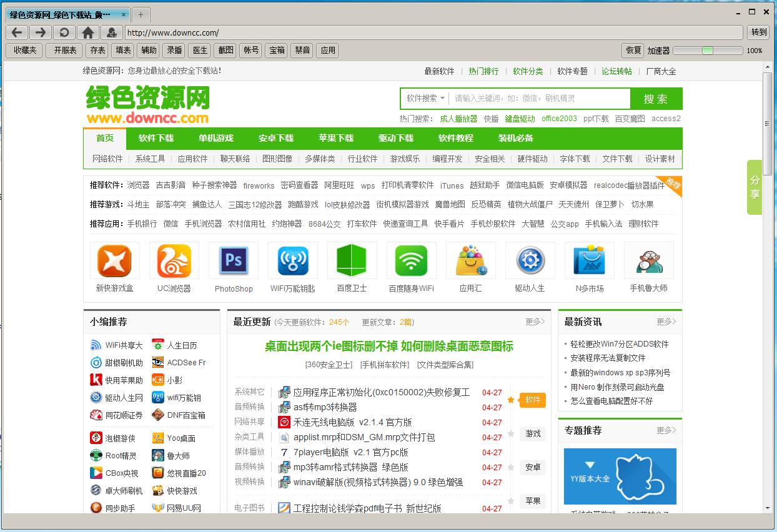Click the 转到 button next to address bar
Screen dimensions: 777x532
757,32
